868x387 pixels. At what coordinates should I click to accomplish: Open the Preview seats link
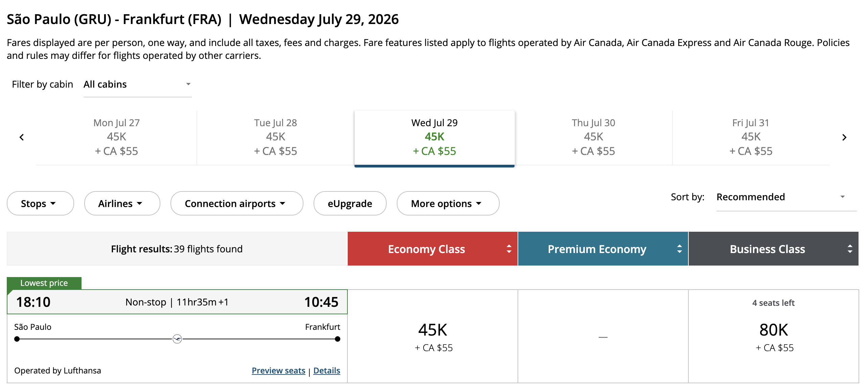click(278, 371)
